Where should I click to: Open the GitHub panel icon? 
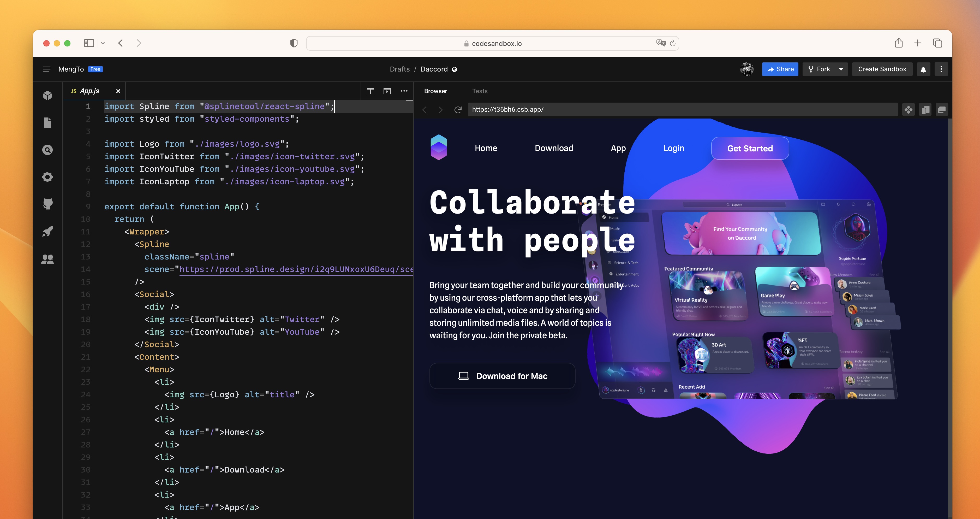(47, 204)
